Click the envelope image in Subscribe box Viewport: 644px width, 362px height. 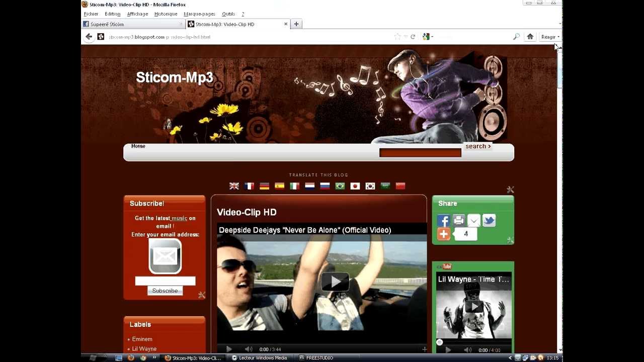[x=165, y=256]
